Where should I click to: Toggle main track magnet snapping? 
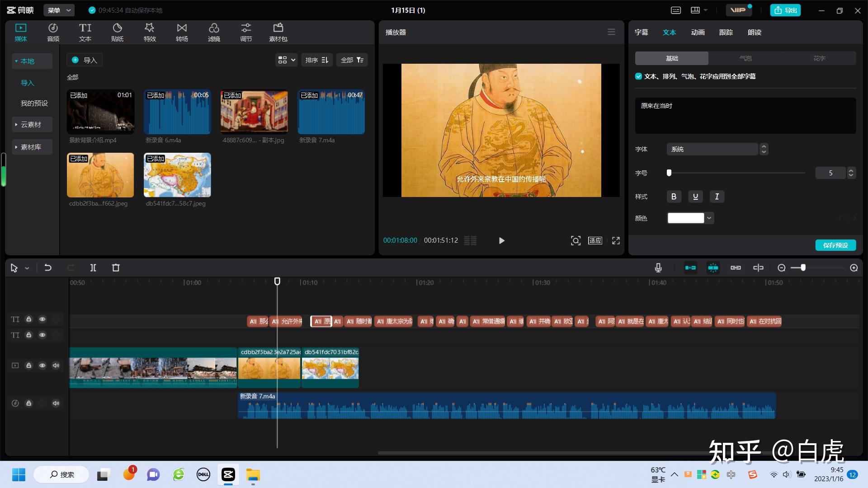(690, 268)
